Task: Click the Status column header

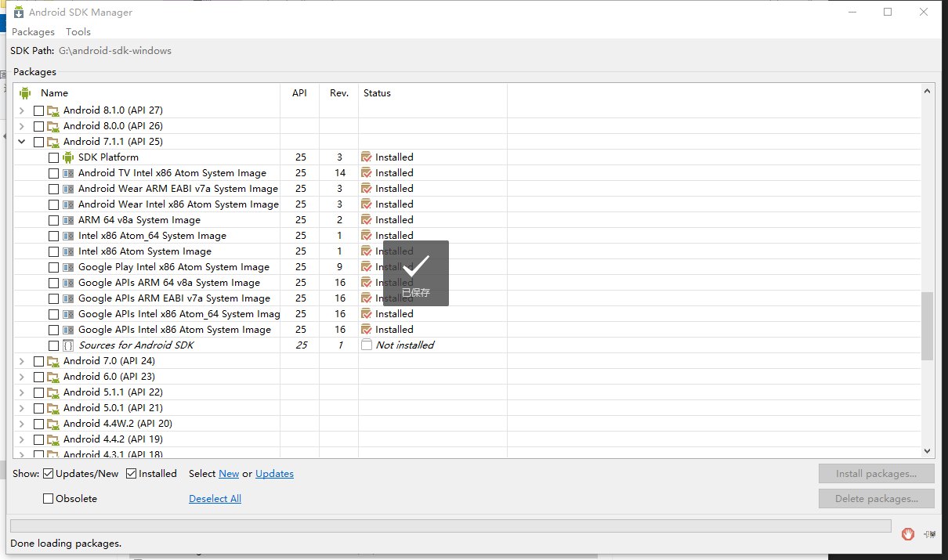Action: point(432,93)
